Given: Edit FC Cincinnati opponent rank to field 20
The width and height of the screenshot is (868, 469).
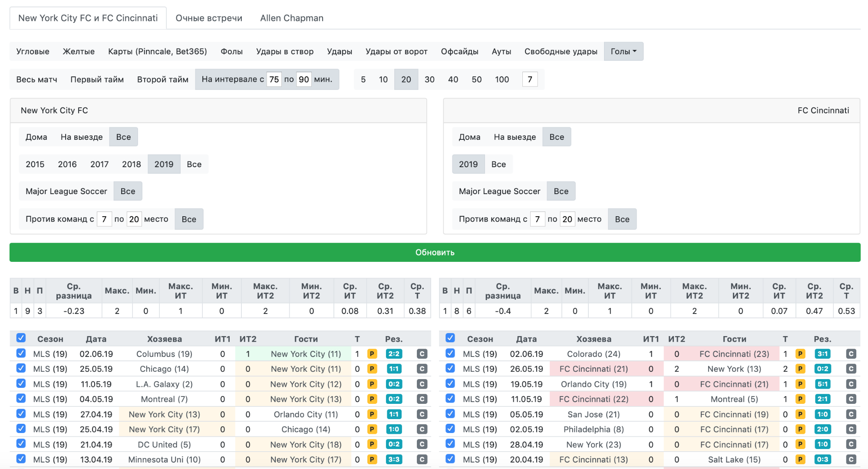Looking at the screenshot, I should (x=567, y=219).
